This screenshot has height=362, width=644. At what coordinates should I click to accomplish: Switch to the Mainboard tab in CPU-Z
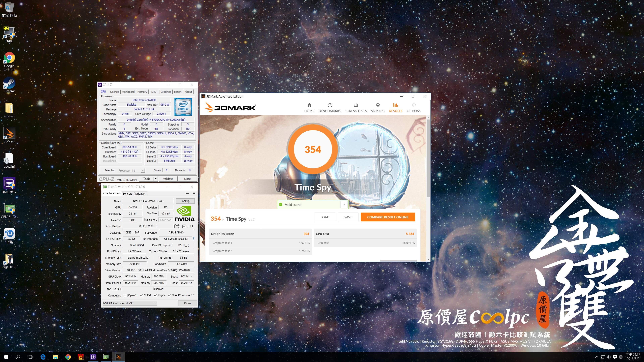128,92
